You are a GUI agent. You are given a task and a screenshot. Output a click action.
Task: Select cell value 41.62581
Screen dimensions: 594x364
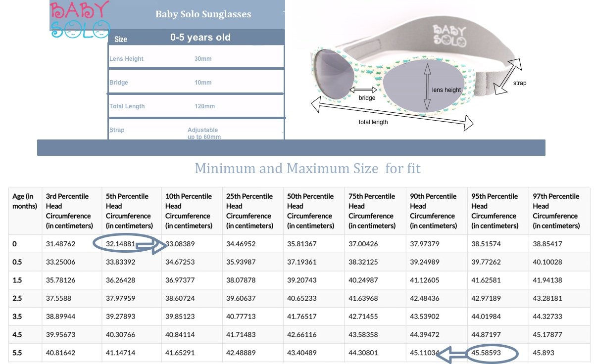click(x=486, y=280)
